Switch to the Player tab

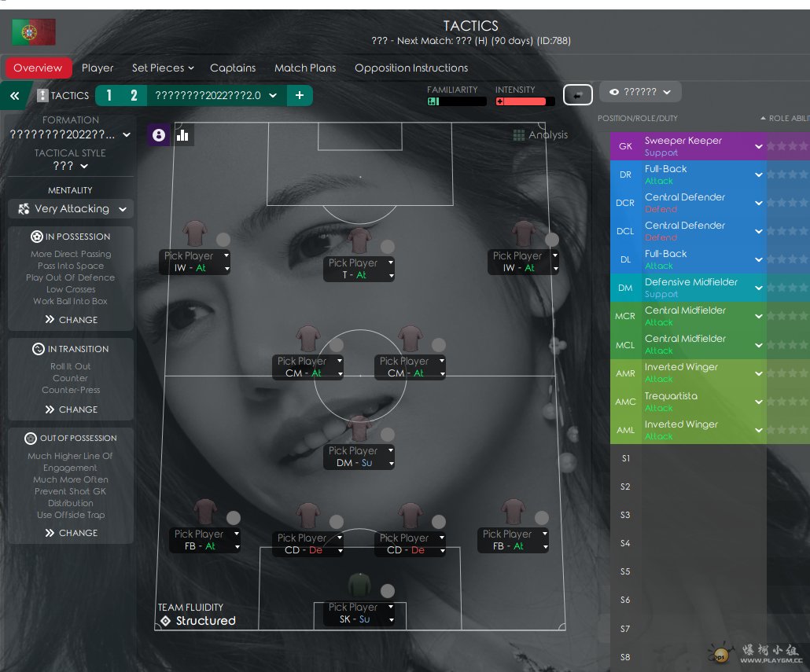point(97,68)
